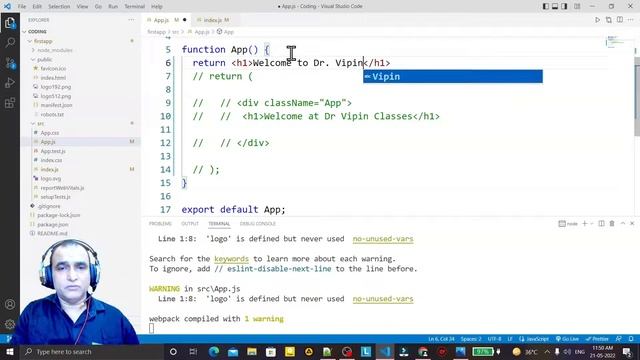Viewport: 640px width, 360px height.
Task: Click Ln 6, Col 34 position indicator
Action: click(x=441, y=339)
